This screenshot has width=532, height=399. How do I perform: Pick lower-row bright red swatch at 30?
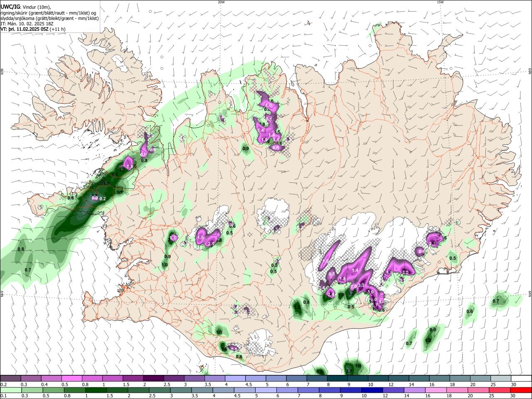tap(521, 390)
